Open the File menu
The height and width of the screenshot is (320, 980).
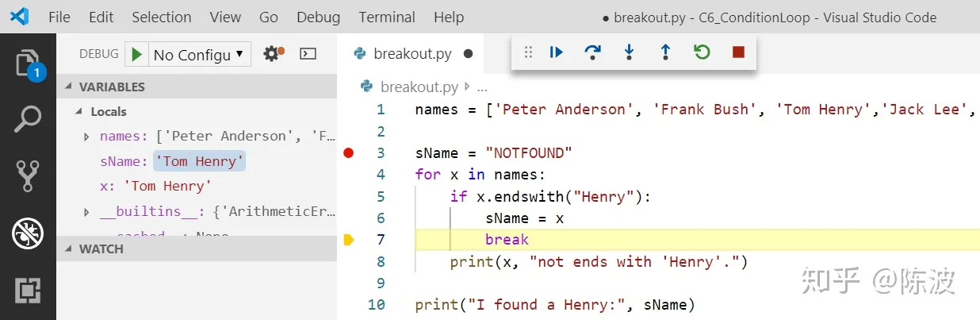click(x=59, y=17)
